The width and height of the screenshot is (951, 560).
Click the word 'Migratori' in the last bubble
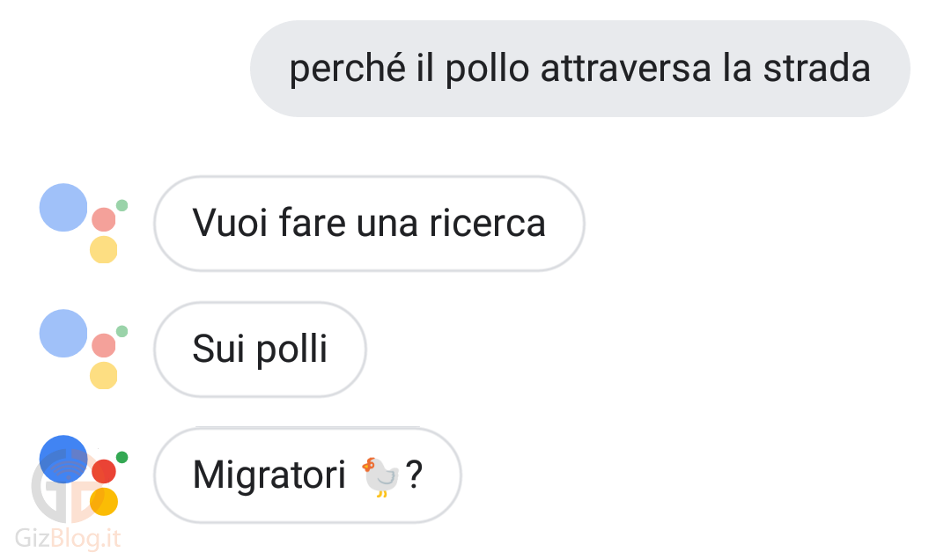[x=269, y=475]
